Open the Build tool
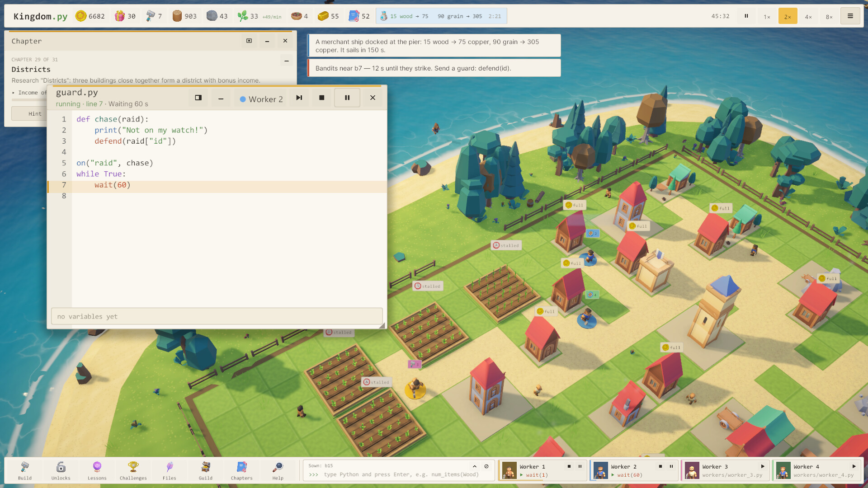This screenshot has height=488, width=868. (x=25, y=470)
